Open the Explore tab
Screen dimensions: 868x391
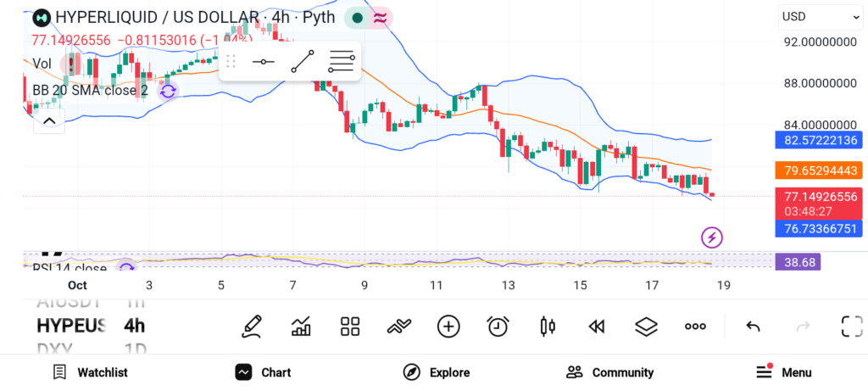pyautogui.click(x=437, y=372)
